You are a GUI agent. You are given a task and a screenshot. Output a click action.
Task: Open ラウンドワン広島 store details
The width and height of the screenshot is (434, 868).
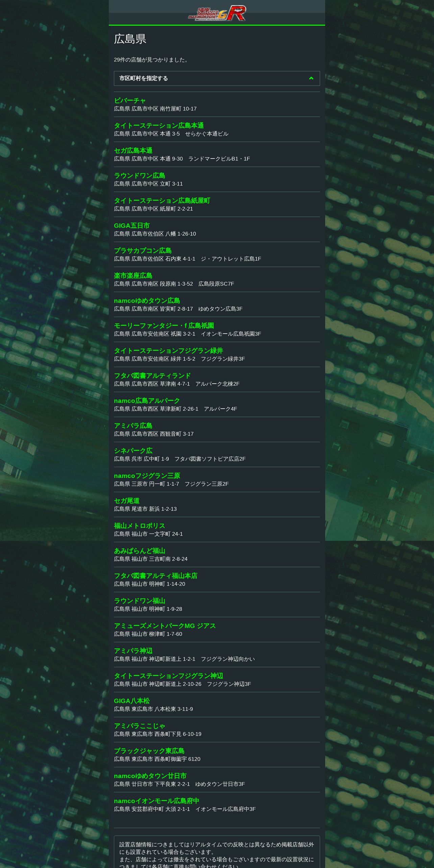pyautogui.click(x=140, y=176)
